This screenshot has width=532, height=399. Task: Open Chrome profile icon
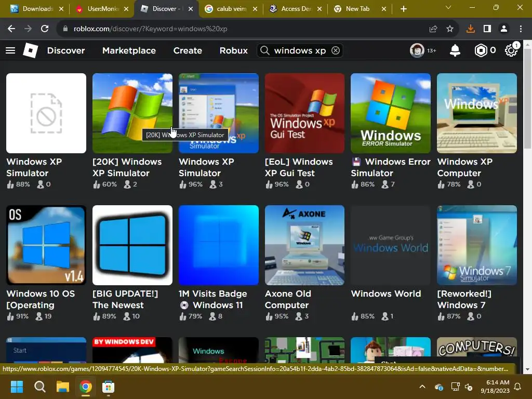pos(504,29)
